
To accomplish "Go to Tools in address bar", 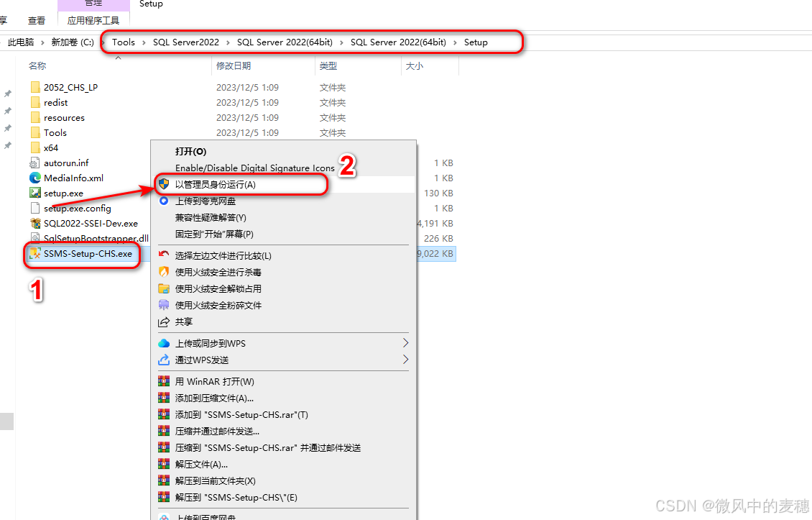I will tap(124, 42).
